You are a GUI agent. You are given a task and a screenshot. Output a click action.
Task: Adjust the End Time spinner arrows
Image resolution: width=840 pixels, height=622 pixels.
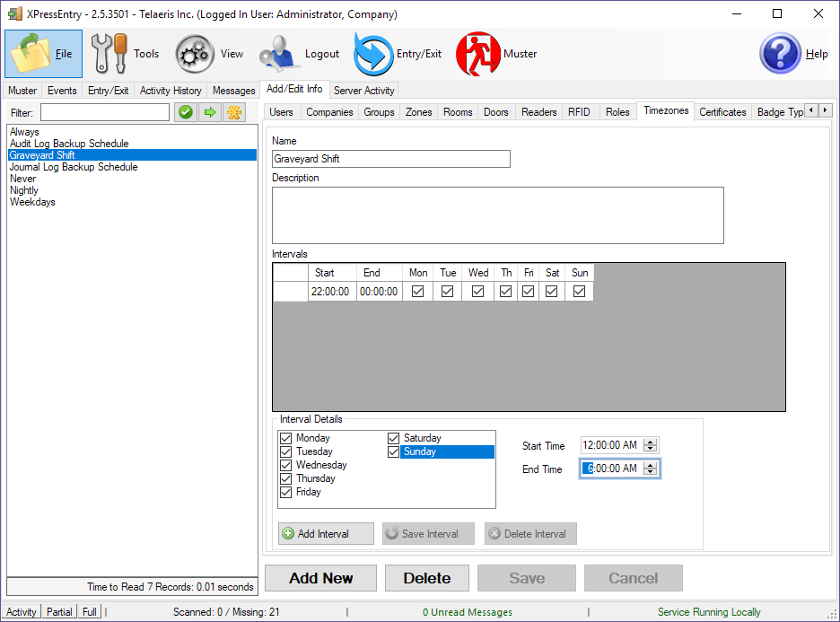click(652, 469)
